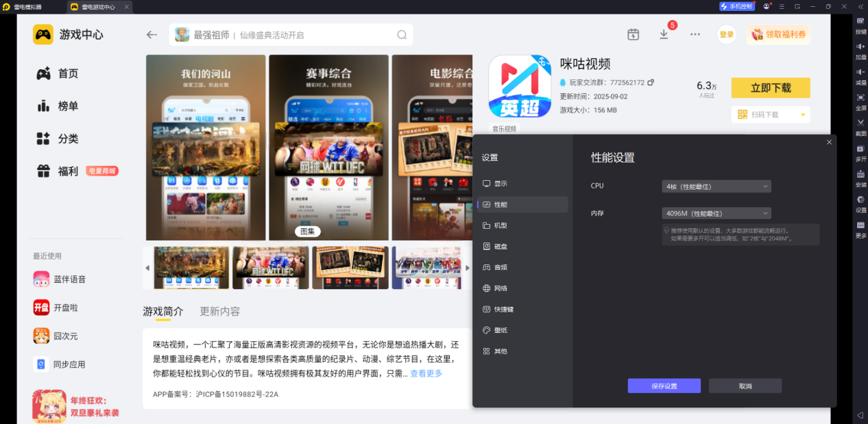The height and width of the screenshot is (424, 868).
Task: Switch to 更新内容 tab
Action: point(219,311)
